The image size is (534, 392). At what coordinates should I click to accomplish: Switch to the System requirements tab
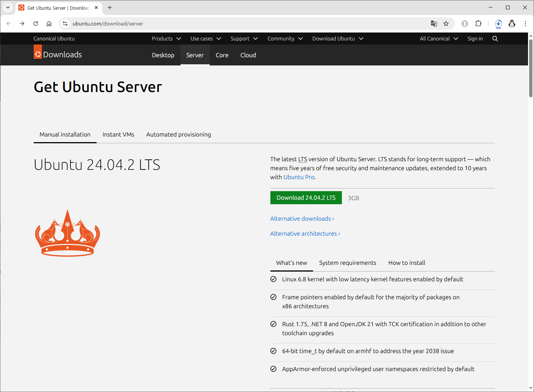(x=348, y=263)
